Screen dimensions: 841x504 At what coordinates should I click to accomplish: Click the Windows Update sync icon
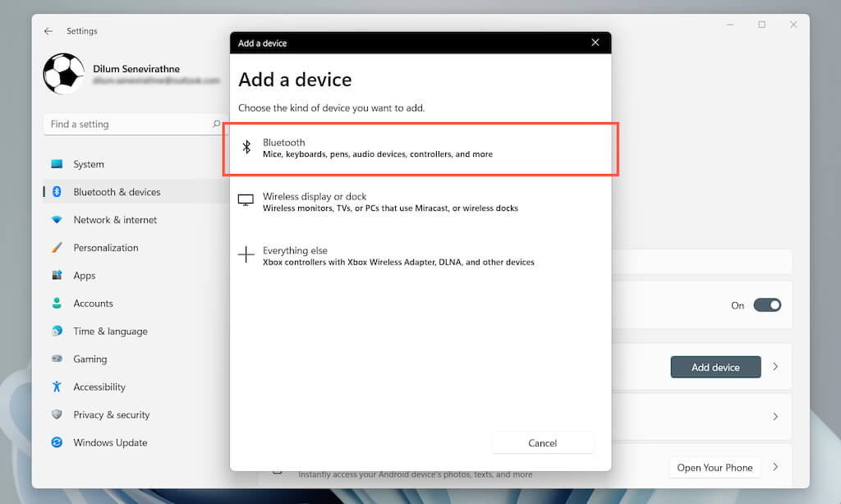[57, 442]
